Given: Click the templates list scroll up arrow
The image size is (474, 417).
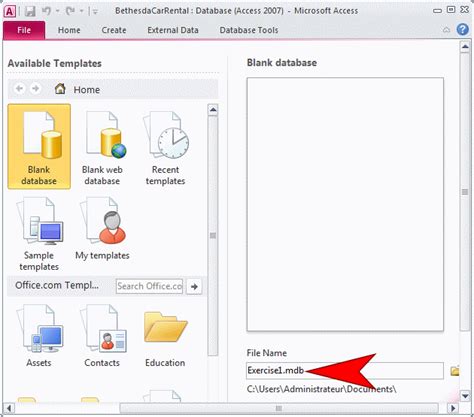Looking at the screenshot, I should pyautogui.click(x=213, y=110).
